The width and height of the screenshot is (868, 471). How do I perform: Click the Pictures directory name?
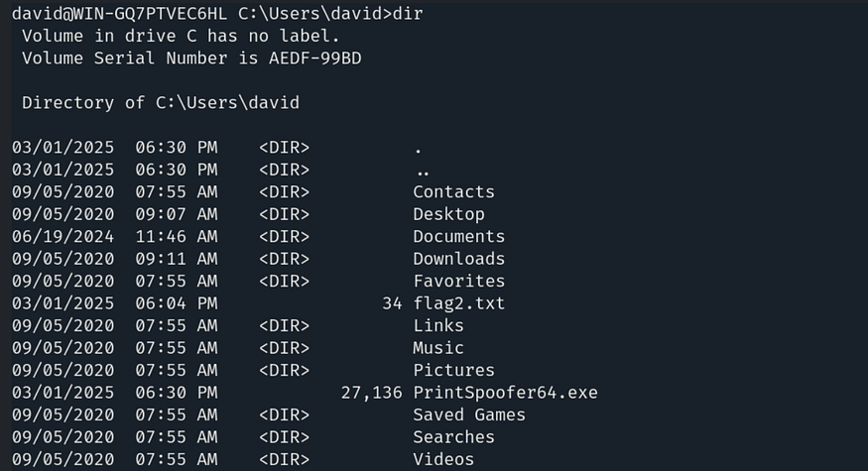453,370
